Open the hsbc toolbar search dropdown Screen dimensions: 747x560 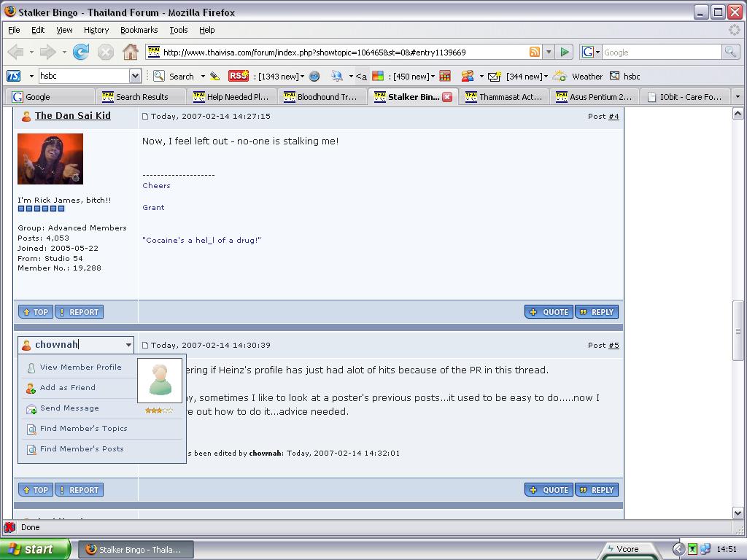click(x=135, y=76)
